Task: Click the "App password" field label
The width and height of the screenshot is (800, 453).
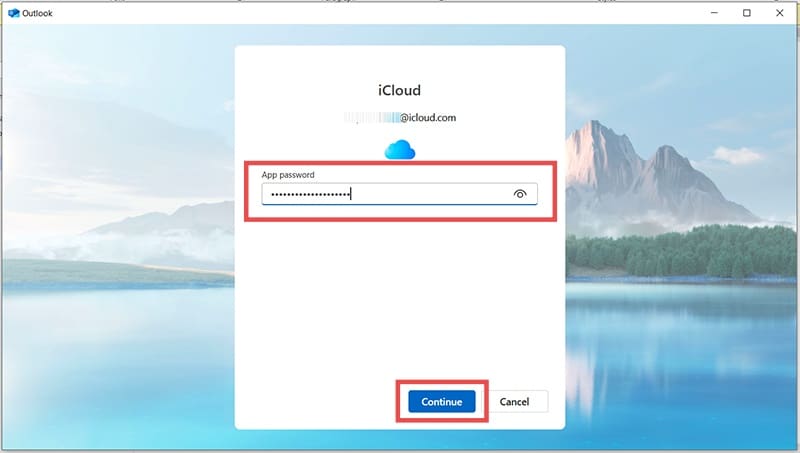Action: [288, 175]
